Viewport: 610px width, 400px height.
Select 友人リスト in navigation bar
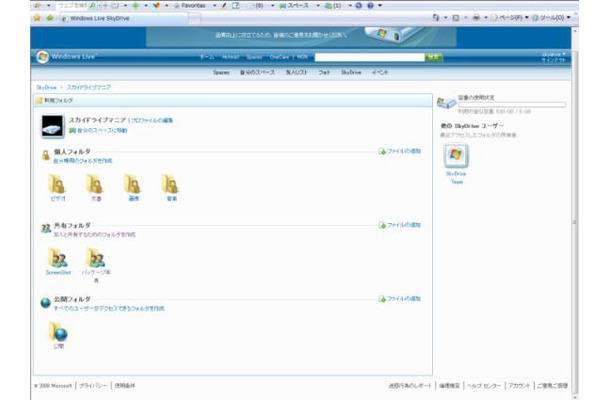click(297, 72)
